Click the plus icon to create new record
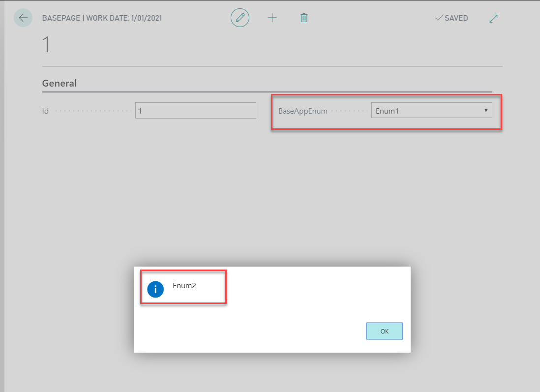540x392 pixels. click(x=272, y=18)
